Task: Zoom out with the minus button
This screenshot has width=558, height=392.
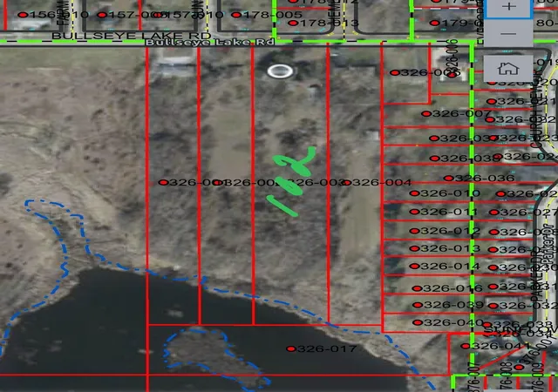Action: [509, 33]
